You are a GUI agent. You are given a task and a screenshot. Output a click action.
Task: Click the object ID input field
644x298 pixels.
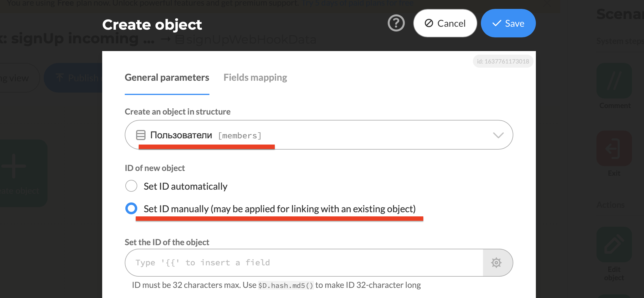point(304,263)
